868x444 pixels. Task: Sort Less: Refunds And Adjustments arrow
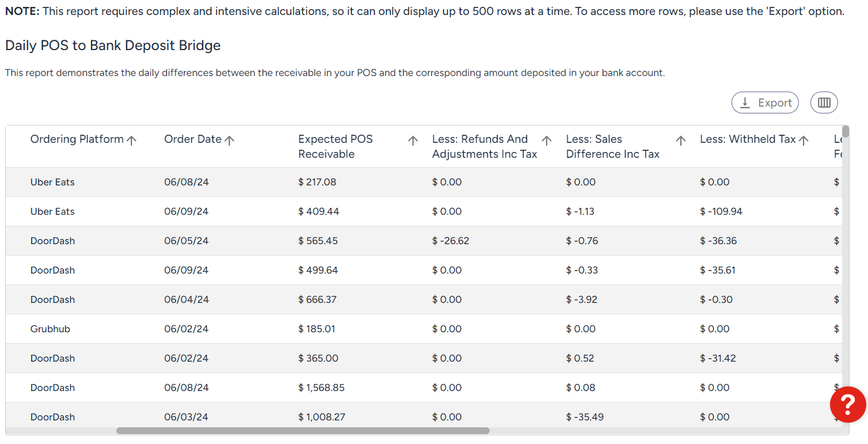[547, 140]
